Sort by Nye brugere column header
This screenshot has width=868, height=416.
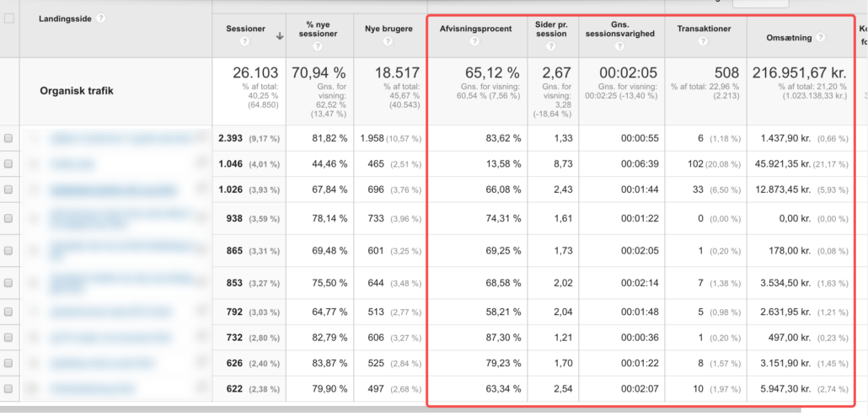(388, 29)
